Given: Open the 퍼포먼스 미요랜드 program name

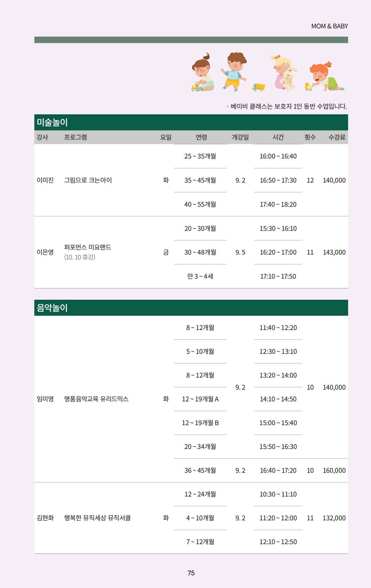Looking at the screenshot, I should click(x=87, y=247).
